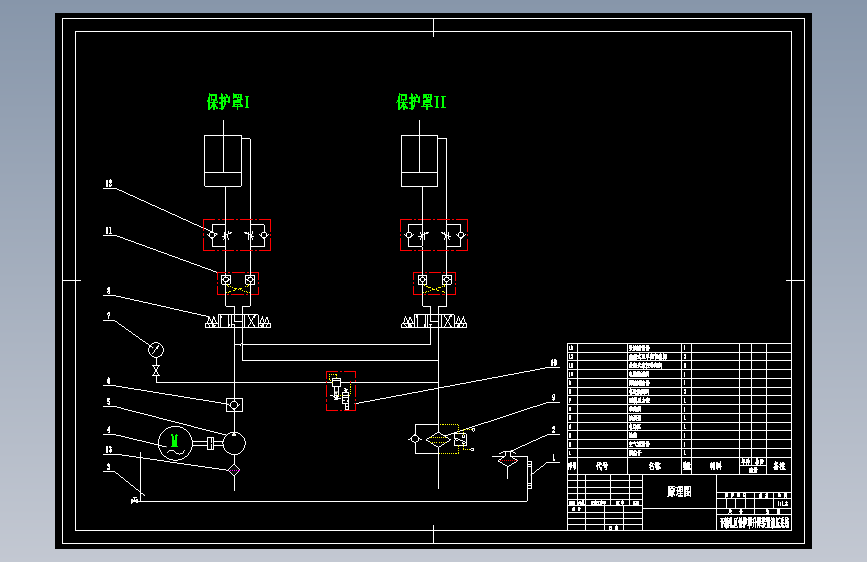Image resolution: width=867 pixels, height=562 pixels.
Task: Select the right hydraulic lock under 保护罩II
Action: pyautogui.click(x=435, y=283)
